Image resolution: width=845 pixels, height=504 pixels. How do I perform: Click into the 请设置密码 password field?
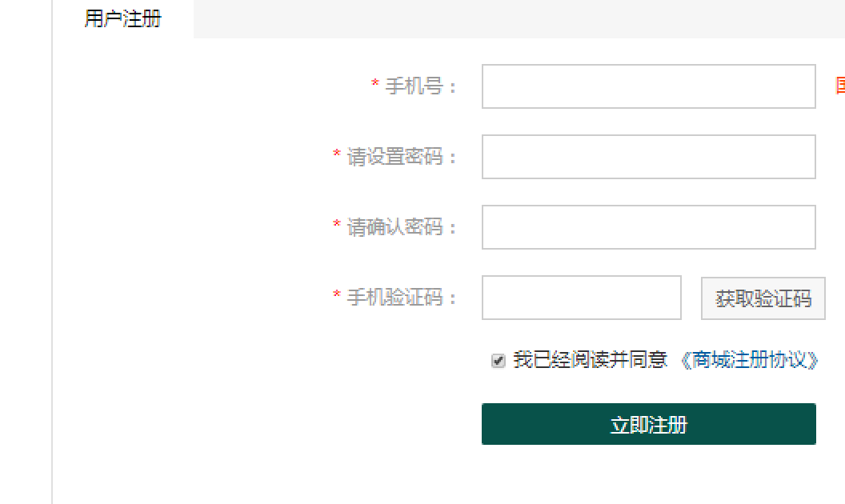coord(648,157)
